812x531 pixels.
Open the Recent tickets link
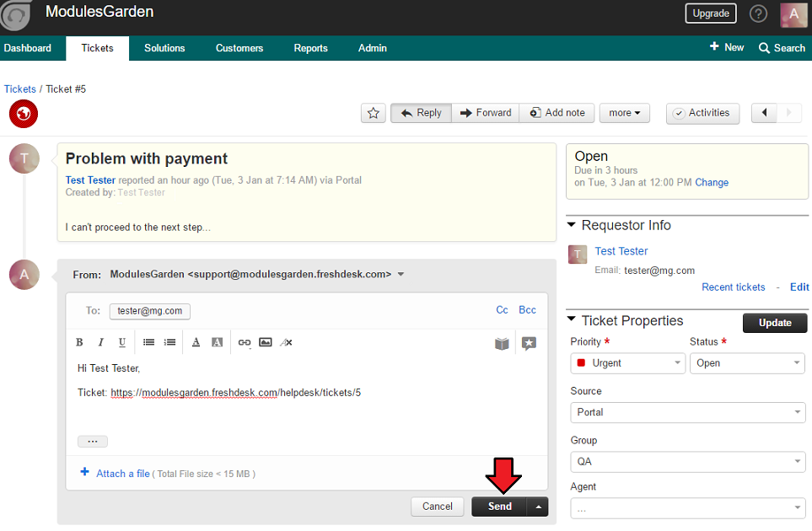pyautogui.click(x=734, y=287)
